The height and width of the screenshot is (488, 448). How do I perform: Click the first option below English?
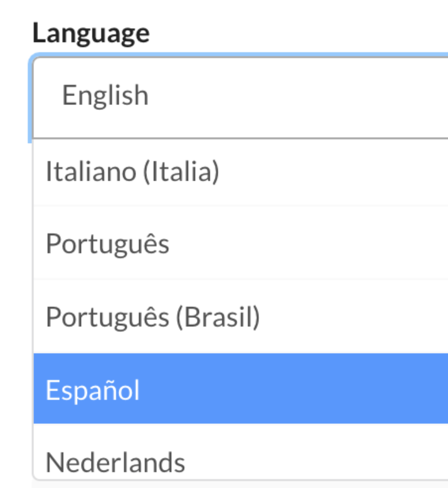(x=133, y=172)
